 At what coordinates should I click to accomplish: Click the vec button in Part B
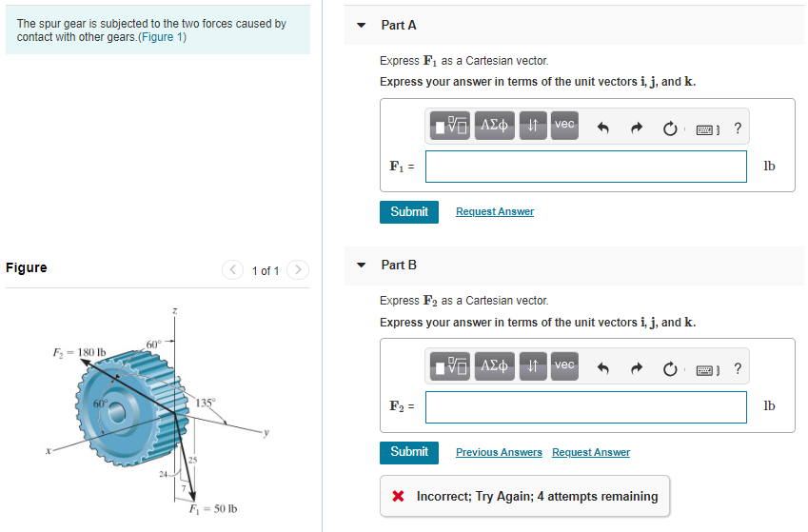tap(564, 366)
